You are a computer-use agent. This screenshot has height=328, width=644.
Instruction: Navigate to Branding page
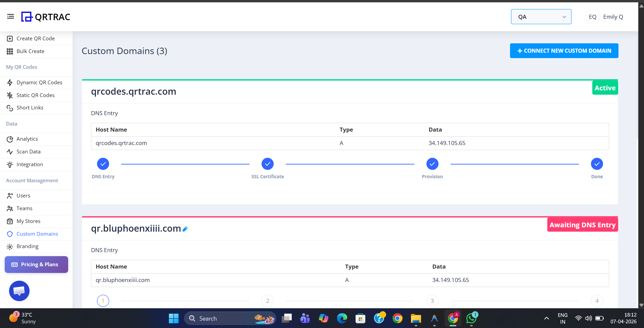coord(28,246)
